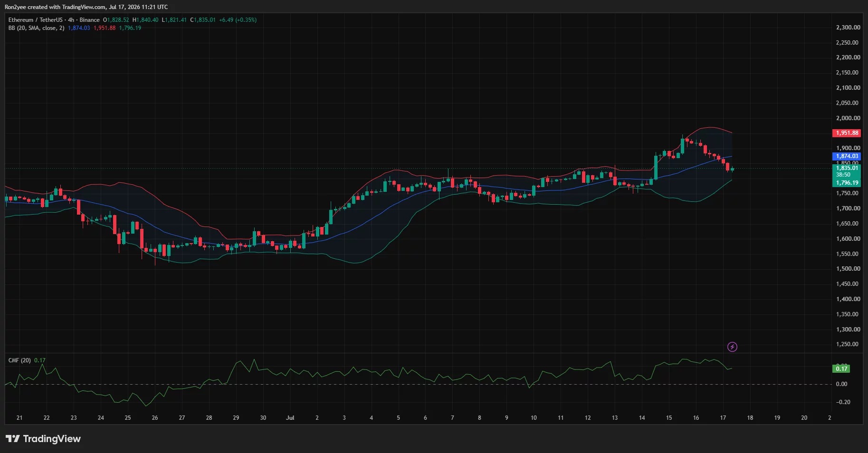Click the +6.49 (+0.35%) change value
868x453 pixels.
click(238, 20)
